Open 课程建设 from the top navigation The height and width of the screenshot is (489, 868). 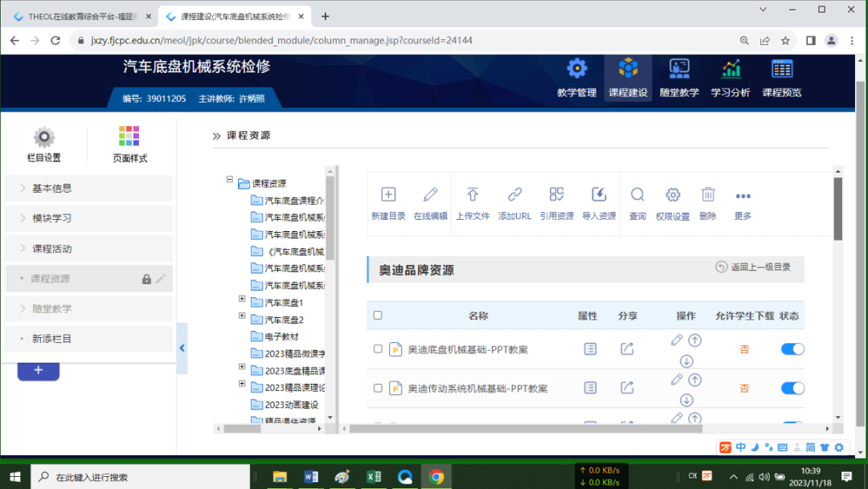click(628, 78)
